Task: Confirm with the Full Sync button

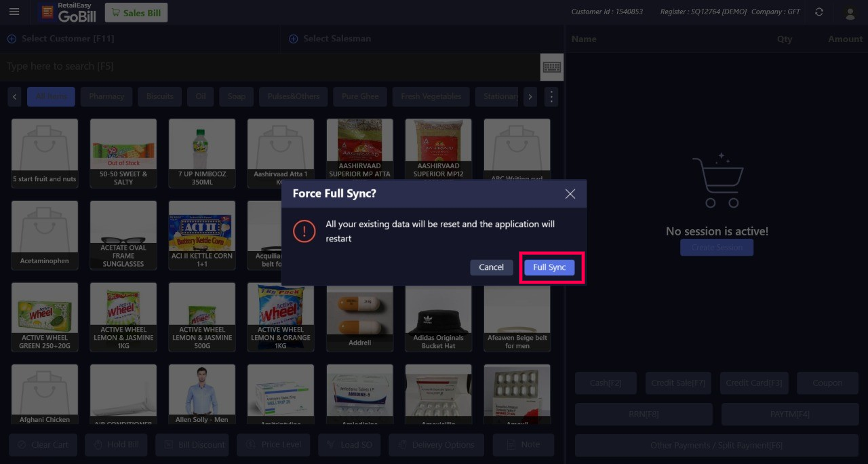Action: tap(549, 267)
